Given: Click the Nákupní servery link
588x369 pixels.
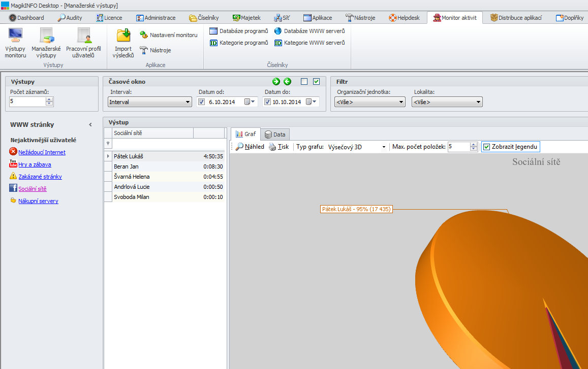Looking at the screenshot, I should pos(38,201).
